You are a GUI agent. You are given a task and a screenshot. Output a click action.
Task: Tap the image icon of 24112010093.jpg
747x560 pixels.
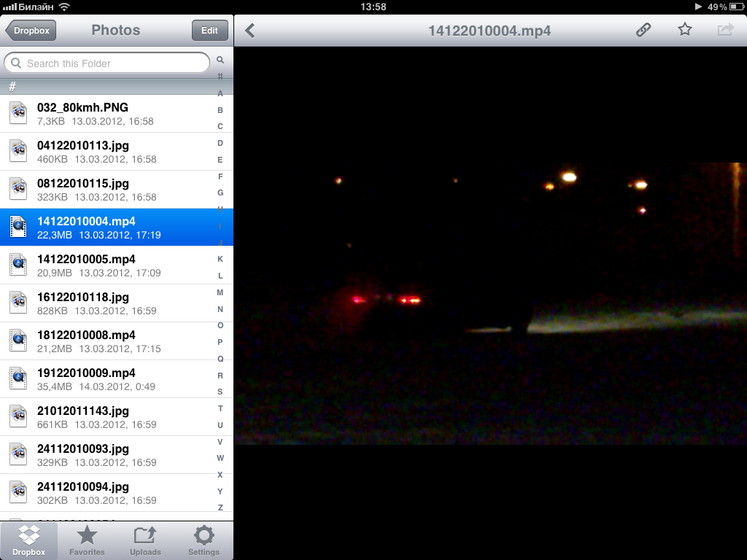(18, 454)
